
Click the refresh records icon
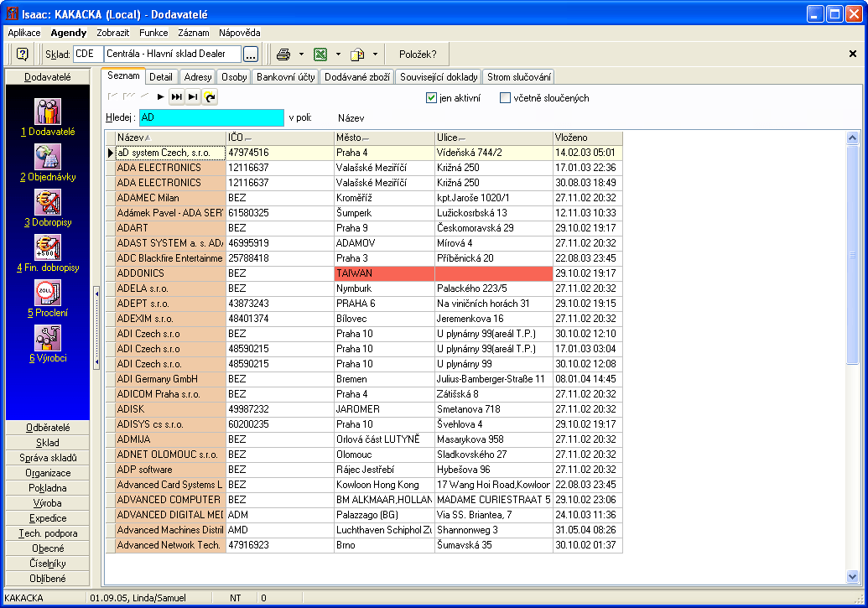tap(210, 97)
